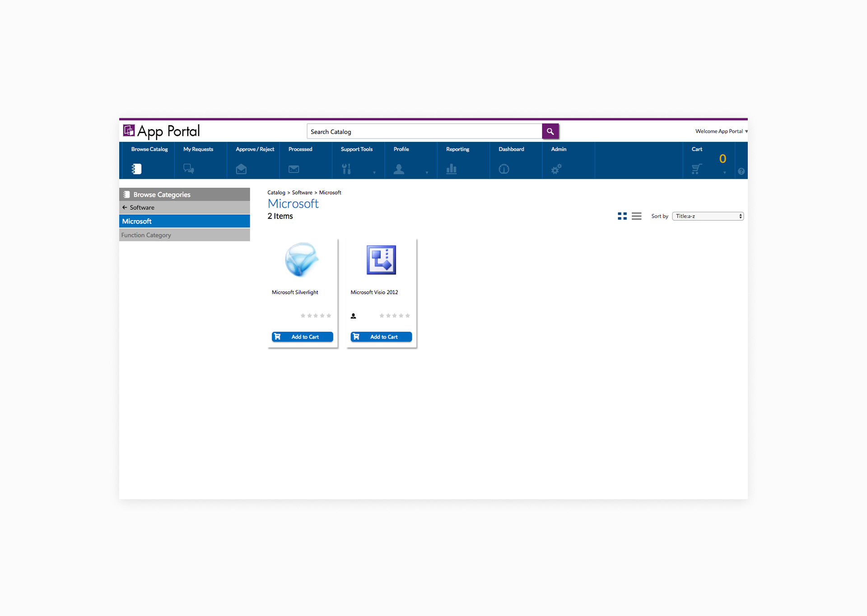Click the Admin gears icon
The width and height of the screenshot is (867, 616).
[x=556, y=169]
